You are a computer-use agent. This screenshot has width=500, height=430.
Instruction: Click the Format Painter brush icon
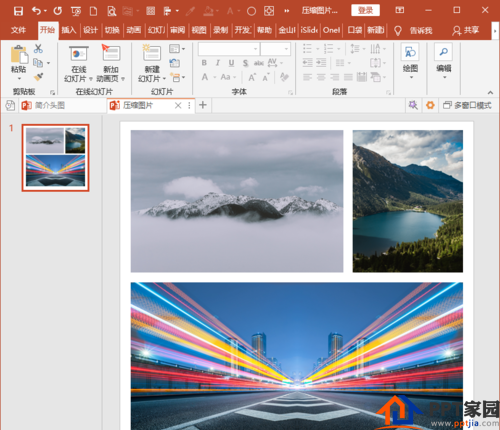click(38, 77)
